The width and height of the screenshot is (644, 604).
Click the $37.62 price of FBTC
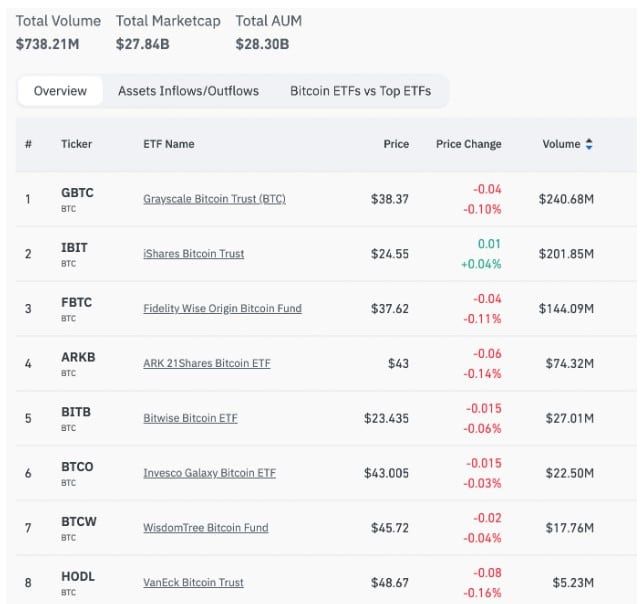390,308
